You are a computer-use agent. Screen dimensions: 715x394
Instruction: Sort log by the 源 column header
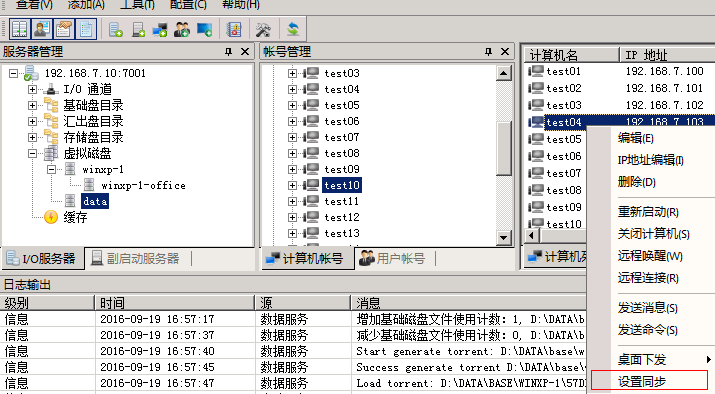[303, 303]
